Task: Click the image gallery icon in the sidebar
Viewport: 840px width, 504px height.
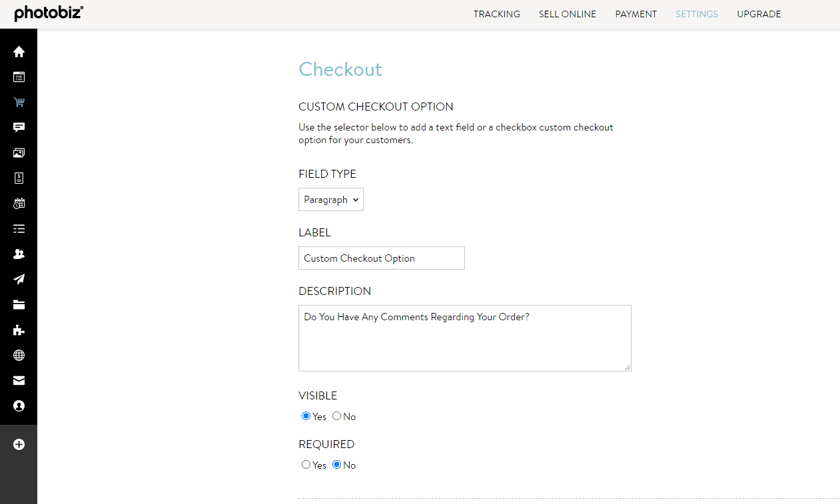Action: click(19, 152)
